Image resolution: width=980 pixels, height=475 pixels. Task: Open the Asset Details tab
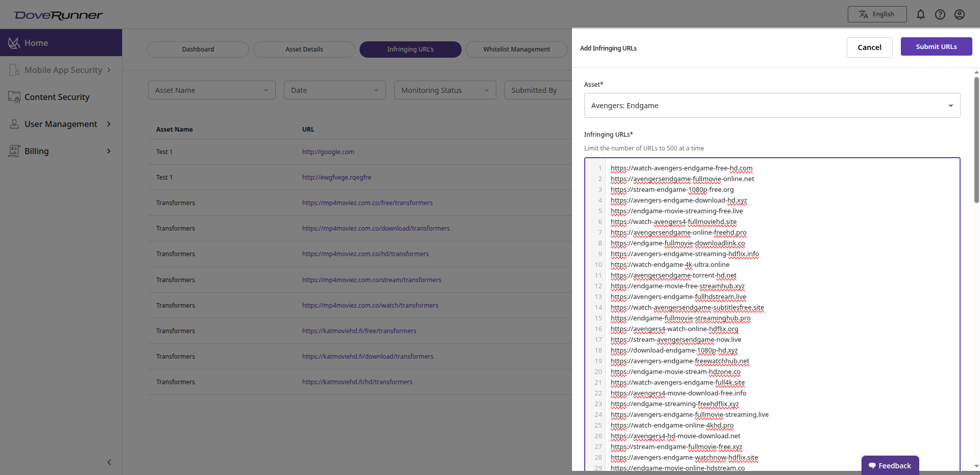pyautogui.click(x=304, y=49)
